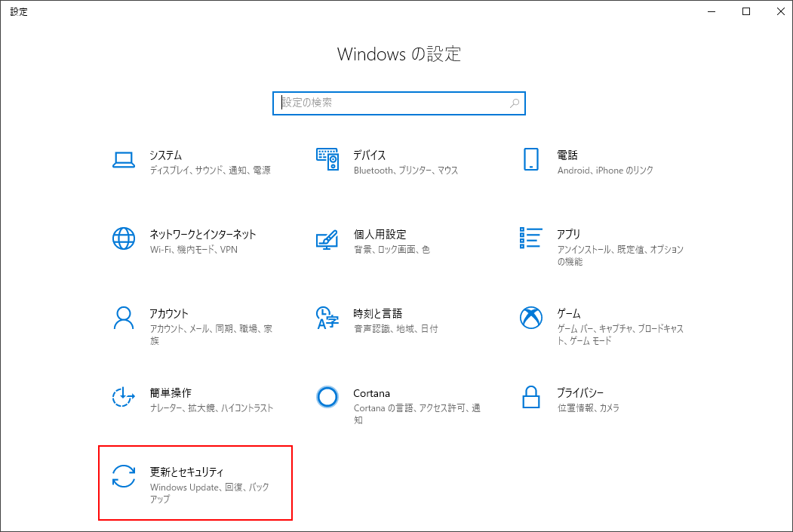Open the アカウント settings heading
Image resolution: width=793 pixels, height=532 pixels.
pos(168,313)
